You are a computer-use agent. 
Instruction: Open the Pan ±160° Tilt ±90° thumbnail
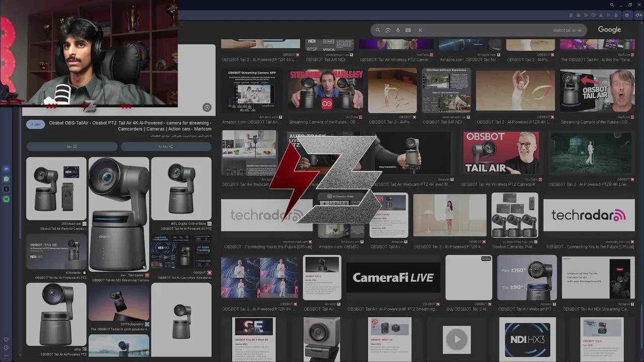coord(527,278)
